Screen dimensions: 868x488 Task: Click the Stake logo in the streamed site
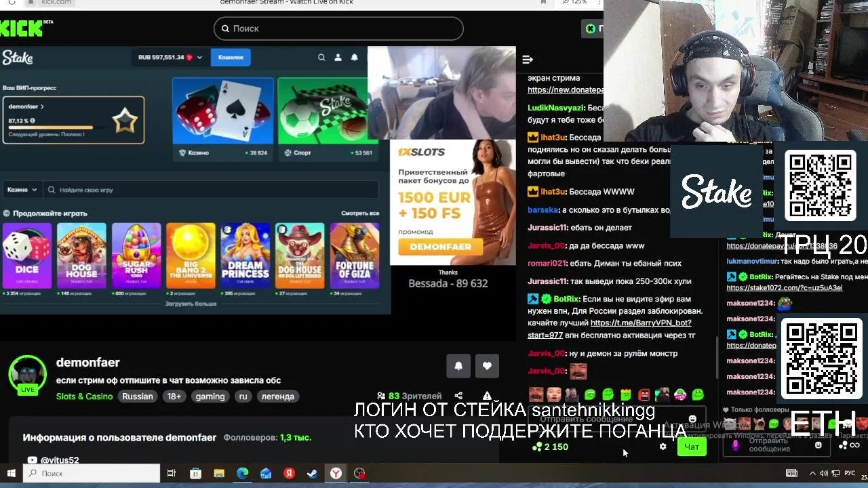click(x=17, y=58)
